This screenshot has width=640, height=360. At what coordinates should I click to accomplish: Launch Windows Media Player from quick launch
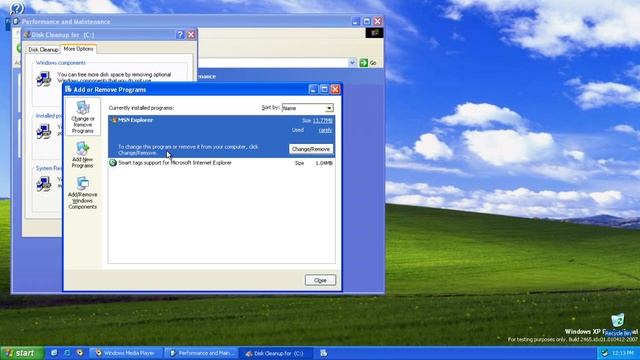click(80, 353)
